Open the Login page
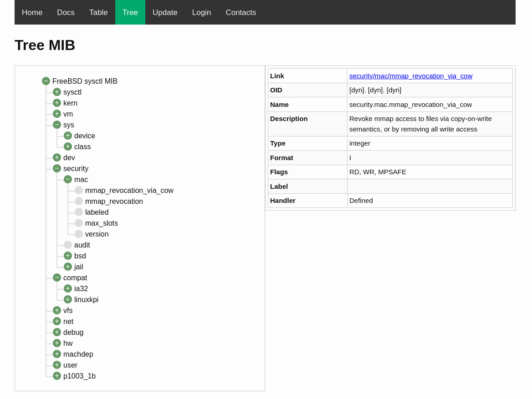The image size is (532, 399). point(201,12)
